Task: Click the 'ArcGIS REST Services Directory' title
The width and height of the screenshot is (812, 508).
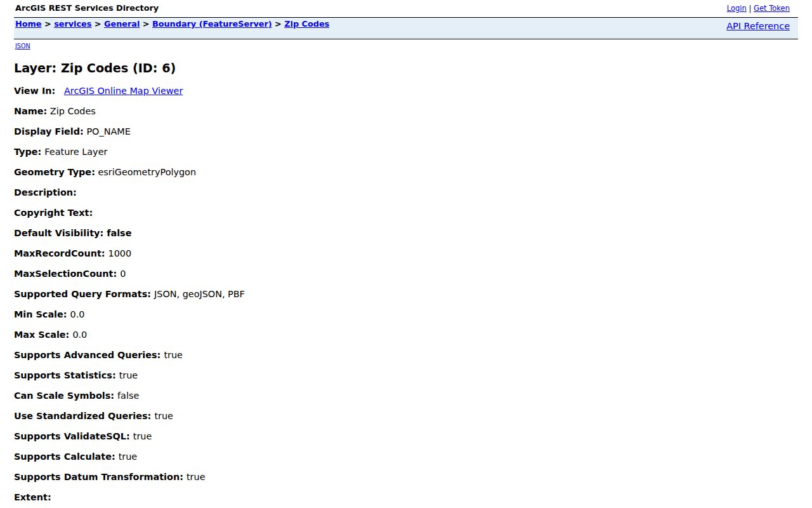Action: [87, 8]
